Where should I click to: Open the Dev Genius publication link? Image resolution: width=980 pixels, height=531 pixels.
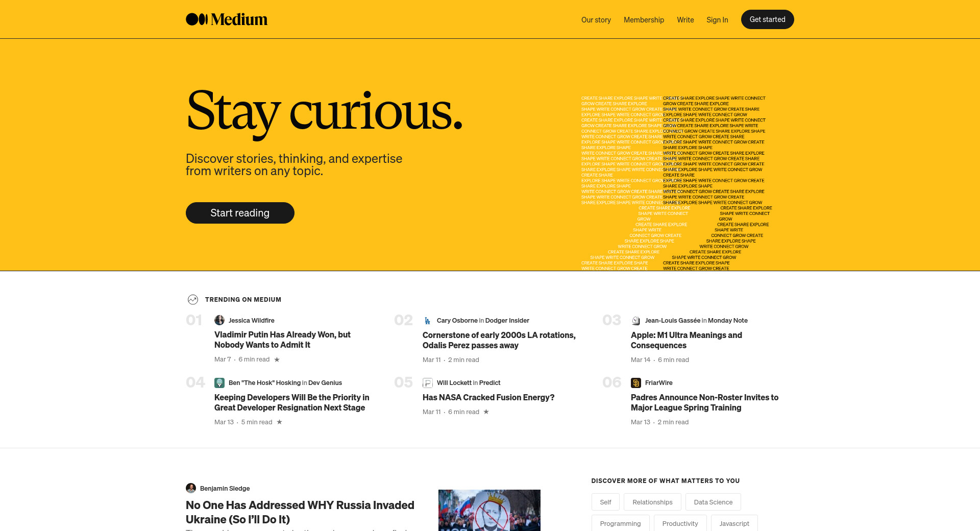325,383
